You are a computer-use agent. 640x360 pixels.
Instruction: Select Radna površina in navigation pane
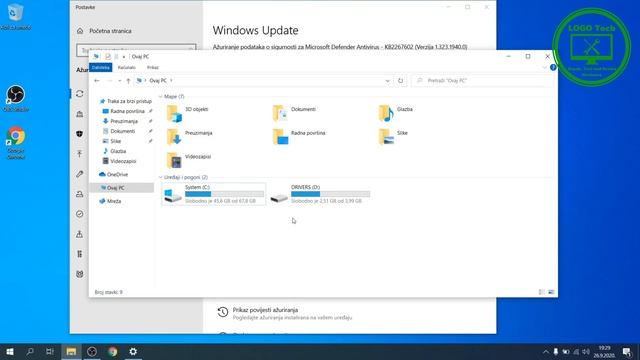[124, 111]
